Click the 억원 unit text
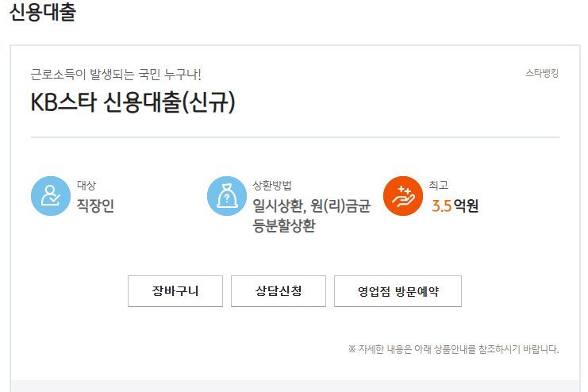The image size is (588, 392). point(466,207)
